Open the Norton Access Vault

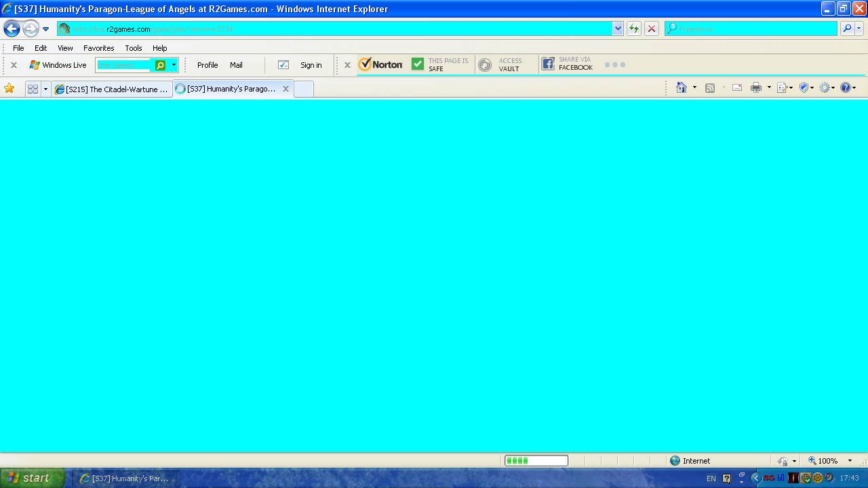click(500, 64)
